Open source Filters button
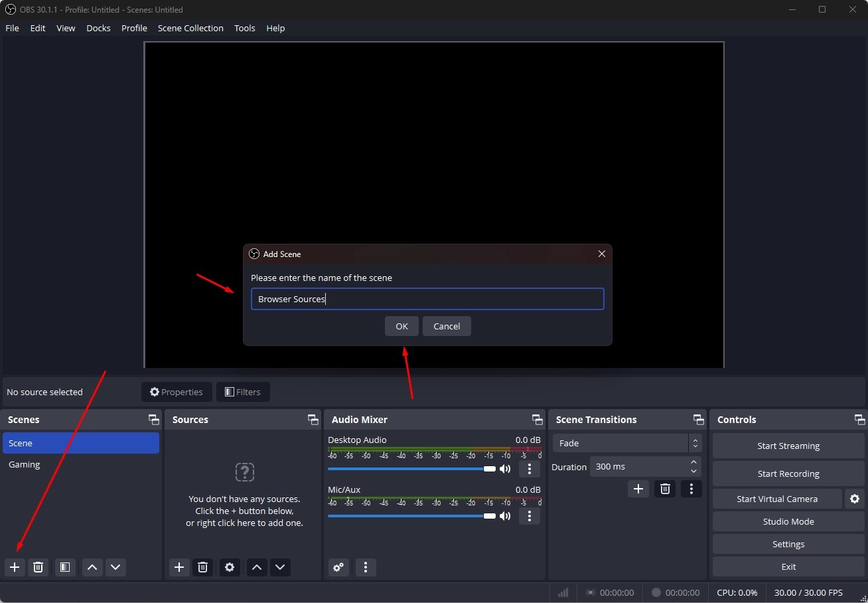 click(243, 392)
